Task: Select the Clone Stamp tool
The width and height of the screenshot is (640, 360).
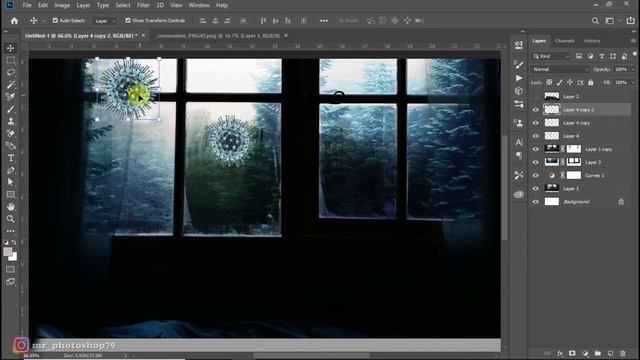Action: click(x=11, y=121)
